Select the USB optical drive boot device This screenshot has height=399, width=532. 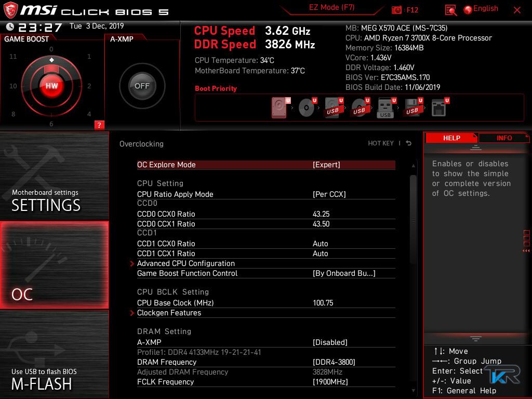coord(360,108)
